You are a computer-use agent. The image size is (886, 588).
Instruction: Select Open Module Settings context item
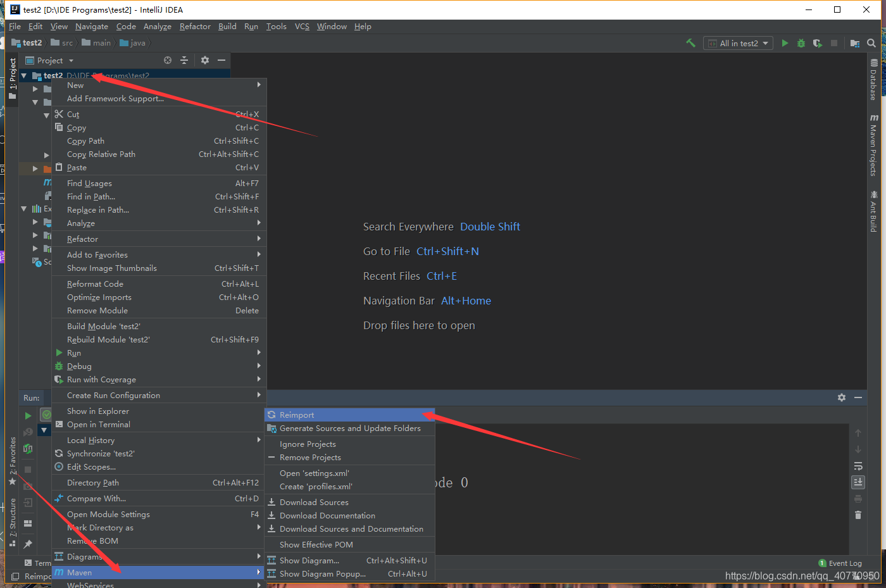click(159, 515)
